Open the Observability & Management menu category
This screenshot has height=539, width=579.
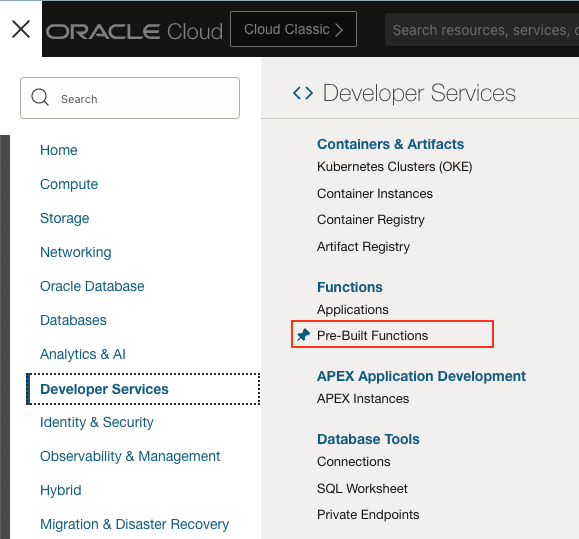click(x=130, y=456)
